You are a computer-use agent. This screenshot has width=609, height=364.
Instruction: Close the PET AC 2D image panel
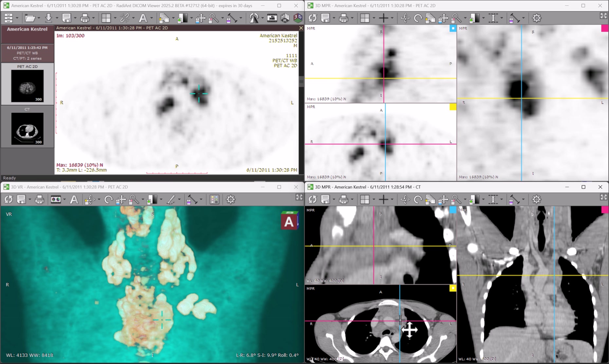[301, 28]
